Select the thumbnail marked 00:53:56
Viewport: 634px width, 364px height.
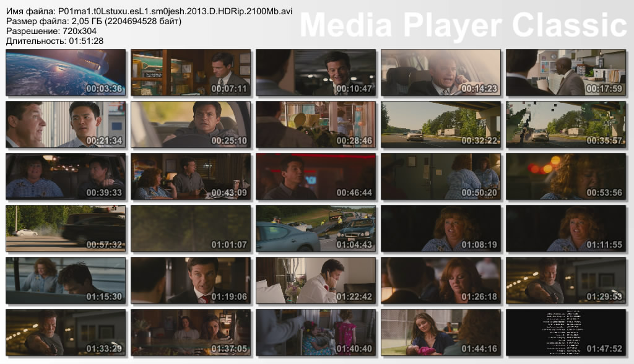pos(566,176)
